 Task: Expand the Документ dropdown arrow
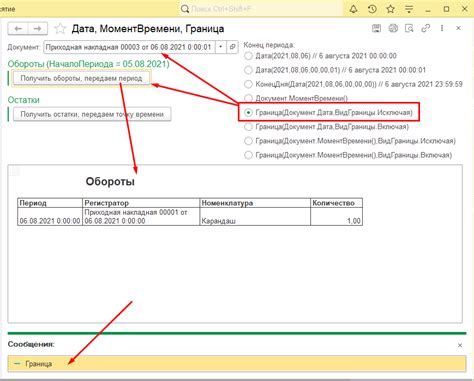pyautogui.click(x=221, y=47)
